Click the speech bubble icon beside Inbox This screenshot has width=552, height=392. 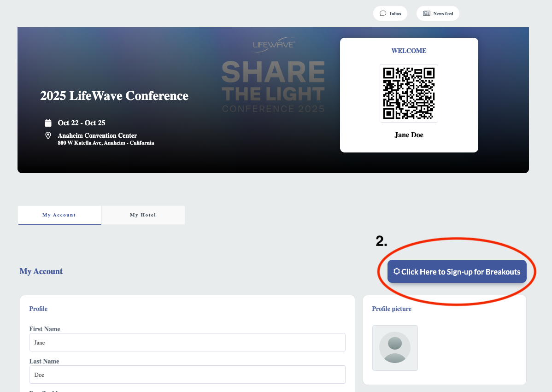(x=382, y=13)
